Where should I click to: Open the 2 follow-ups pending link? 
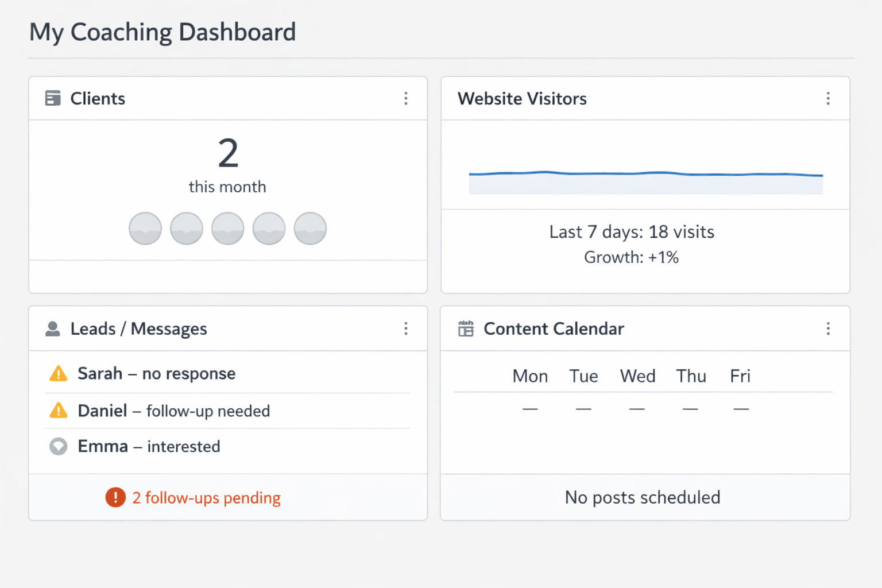[x=206, y=498]
